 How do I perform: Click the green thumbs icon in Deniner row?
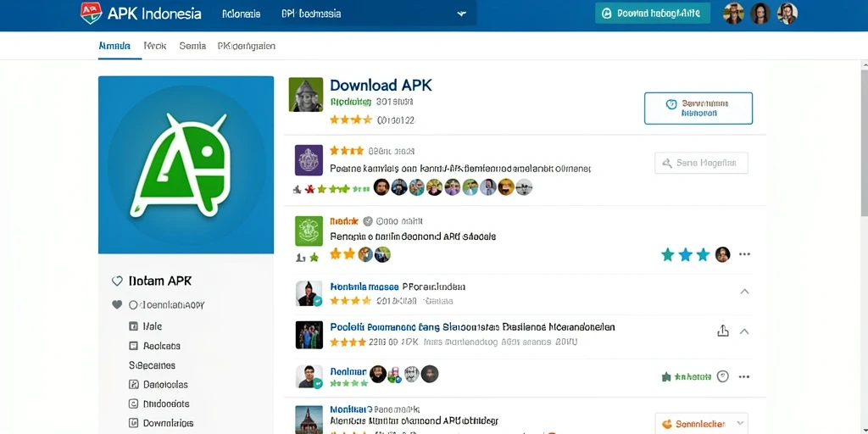tap(666, 377)
